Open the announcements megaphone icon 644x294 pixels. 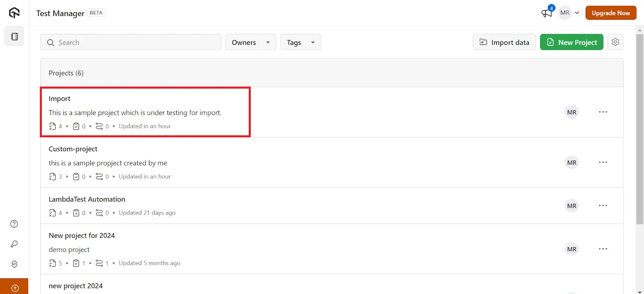(x=547, y=13)
